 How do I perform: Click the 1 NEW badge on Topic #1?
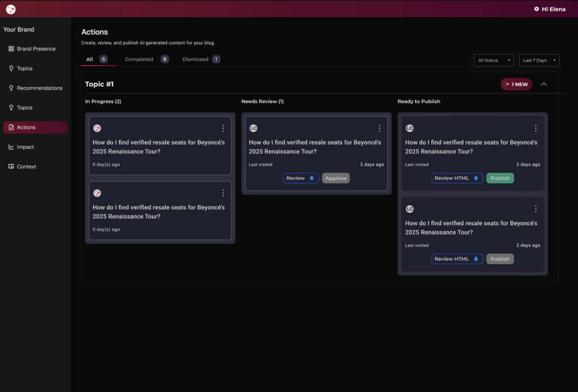click(516, 84)
